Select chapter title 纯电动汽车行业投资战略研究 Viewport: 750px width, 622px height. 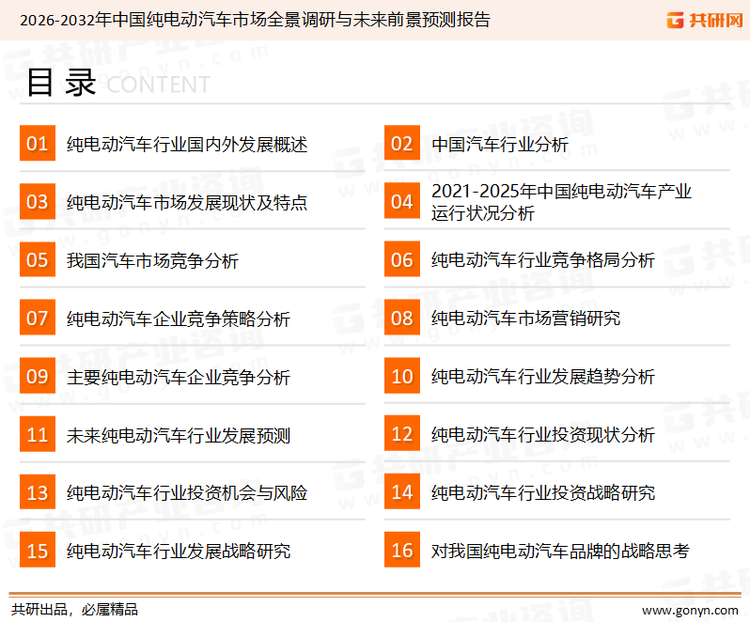543,493
